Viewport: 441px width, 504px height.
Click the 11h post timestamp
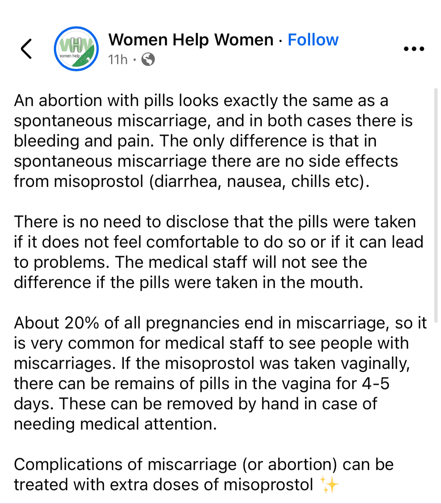[x=118, y=60]
